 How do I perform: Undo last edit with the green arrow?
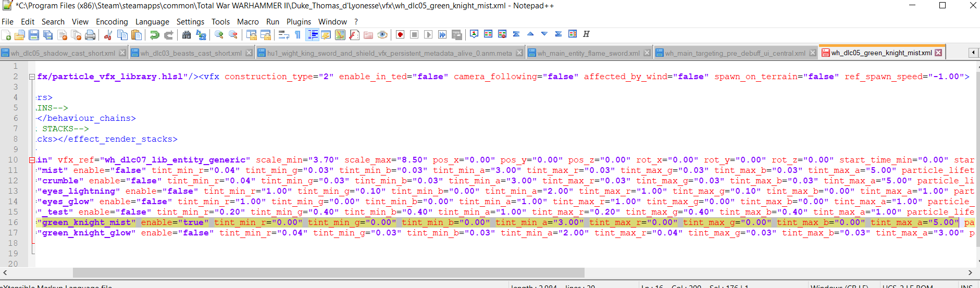(x=155, y=35)
